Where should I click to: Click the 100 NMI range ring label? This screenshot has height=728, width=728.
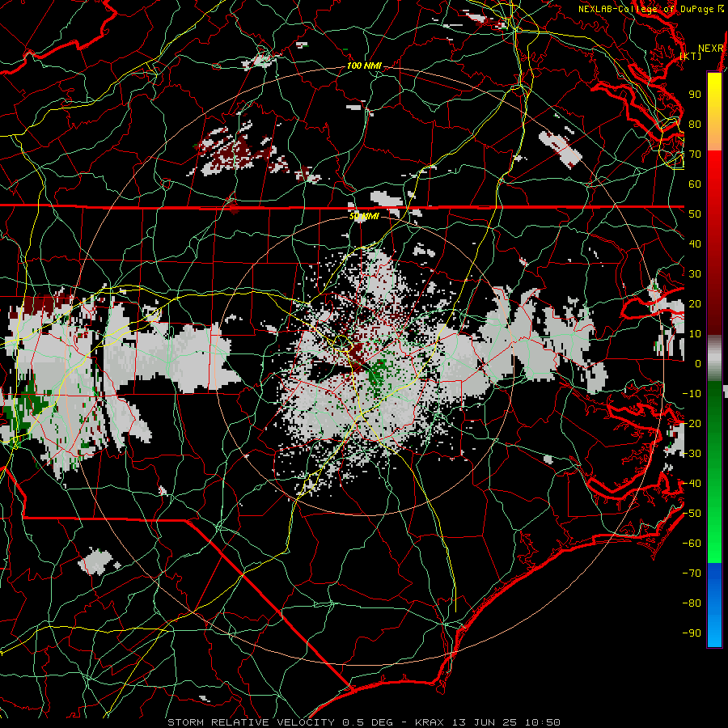click(364, 66)
